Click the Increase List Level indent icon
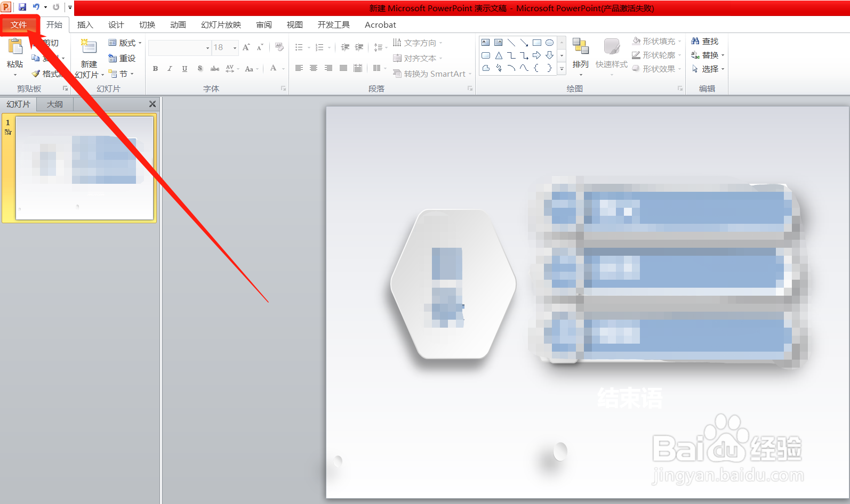This screenshot has height=504, width=850. tap(359, 47)
